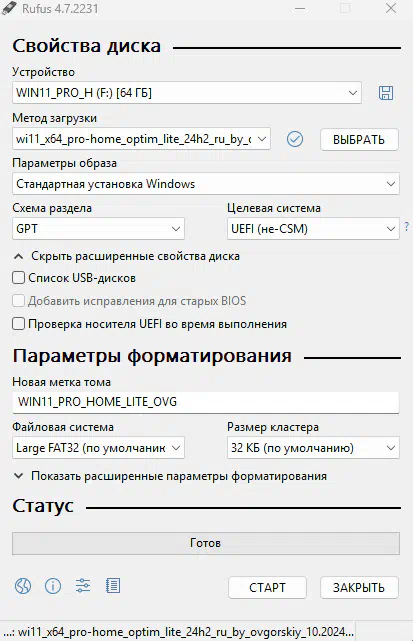413x641 pixels.
Task: Toggle Добавить исправления для старых BIOS checkbox
Action: tap(18, 301)
